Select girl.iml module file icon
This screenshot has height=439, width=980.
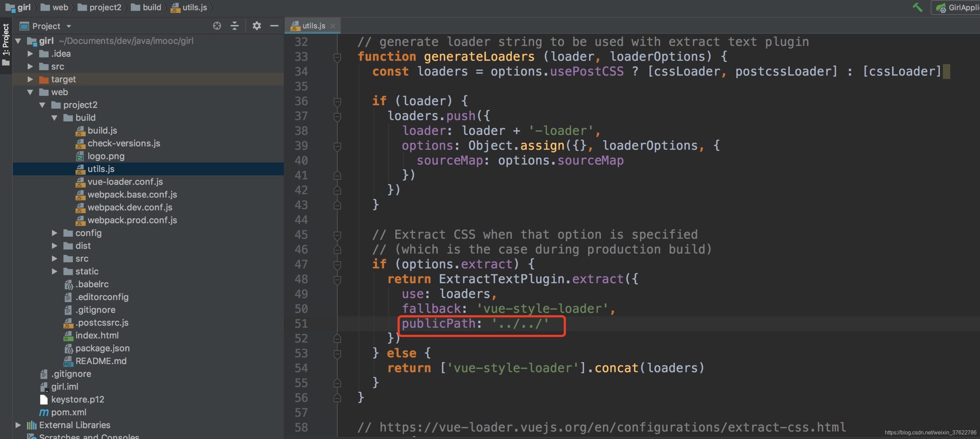coord(44,387)
